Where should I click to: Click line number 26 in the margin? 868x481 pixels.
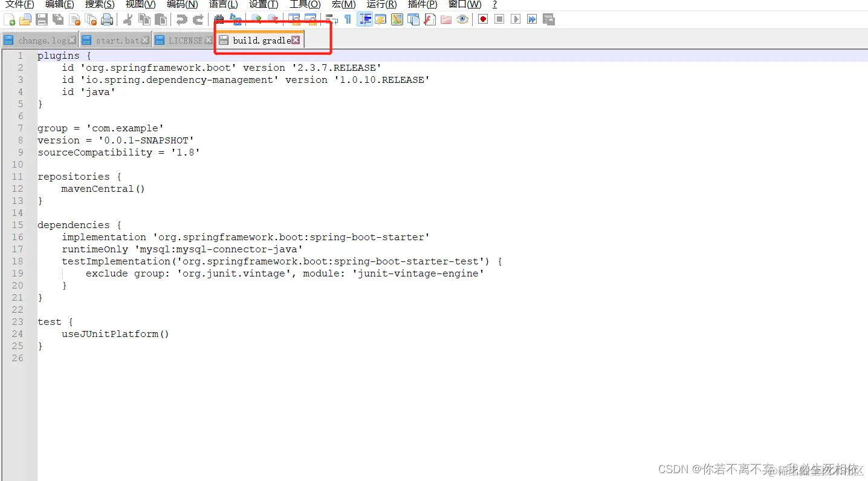tap(17, 358)
